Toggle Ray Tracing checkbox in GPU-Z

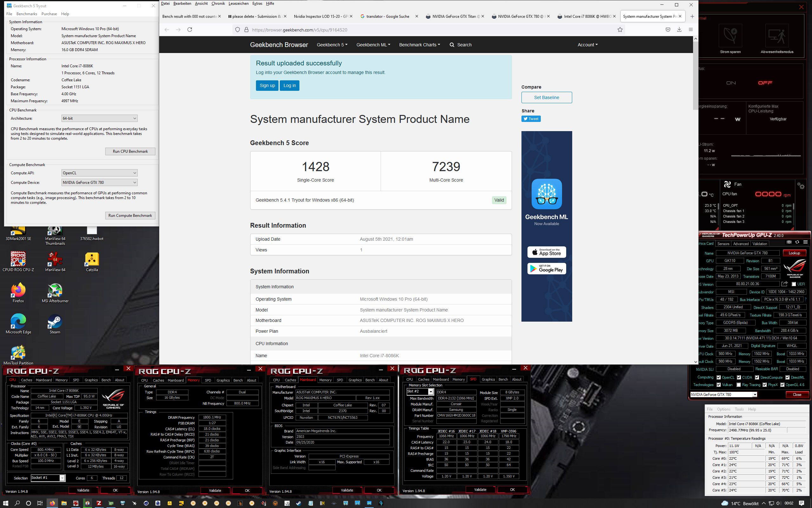tap(738, 385)
